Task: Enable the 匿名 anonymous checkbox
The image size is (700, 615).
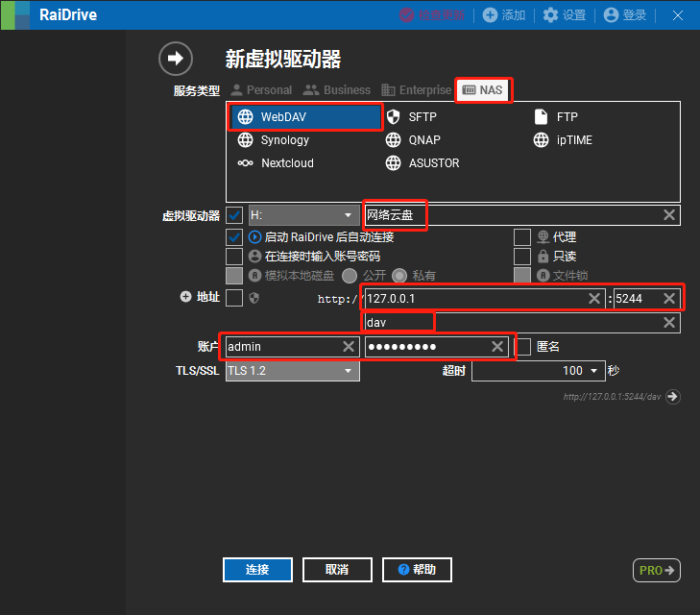Action: tap(522, 347)
